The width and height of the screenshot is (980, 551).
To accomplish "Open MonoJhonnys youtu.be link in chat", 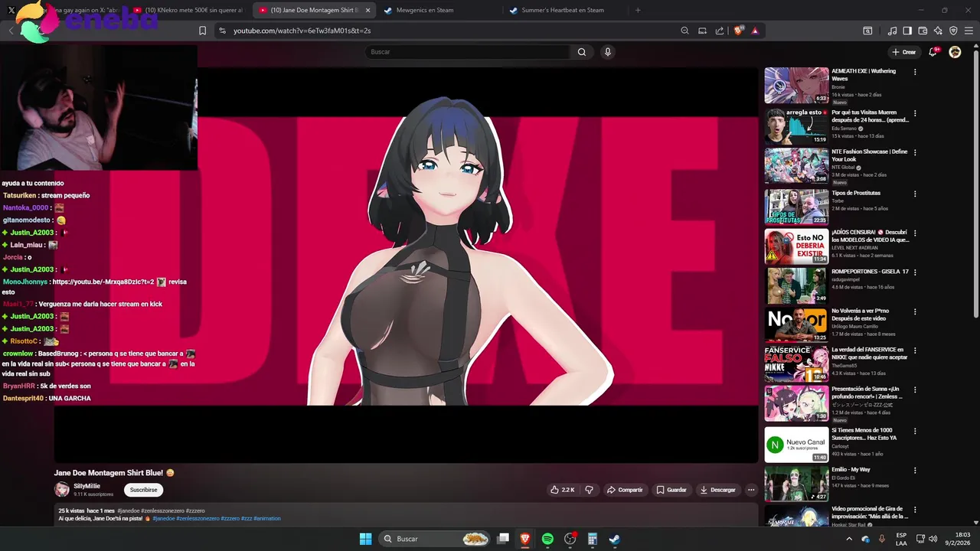I will (103, 282).
